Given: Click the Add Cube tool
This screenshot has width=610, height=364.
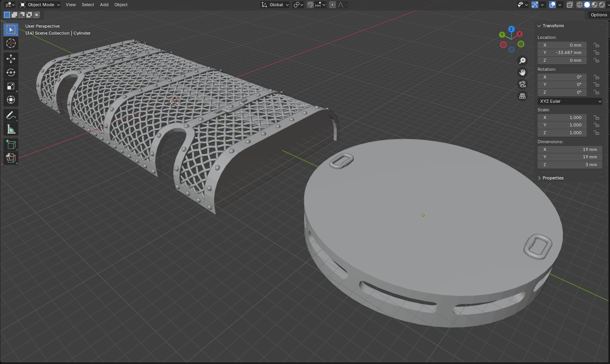Looking at the screenshot, I should [11, 145].
